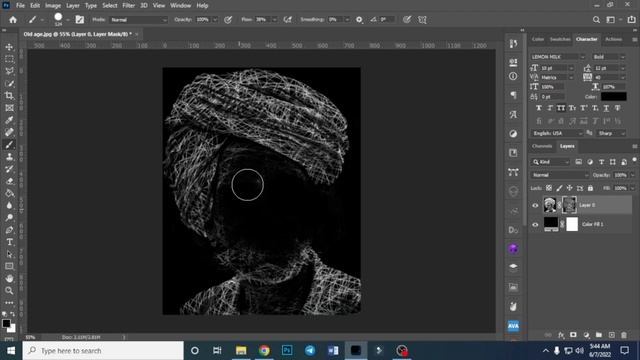The width and height of the screenshot is (640, 360).
Task: Toggle layer filtering switch on or off
Action: tap(634, 160)
